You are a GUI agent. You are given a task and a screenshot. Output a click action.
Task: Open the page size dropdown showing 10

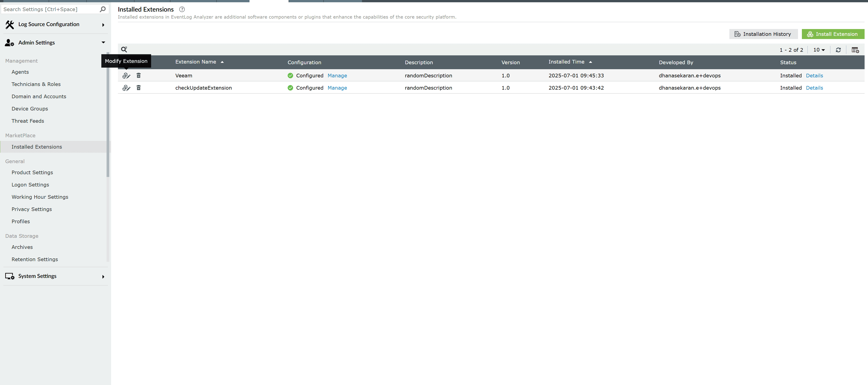tap(819, 49)
